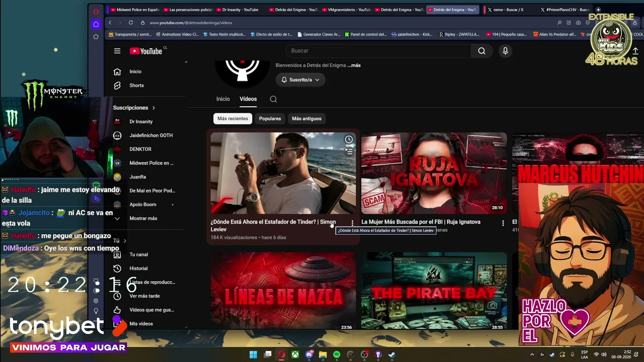The width and height of the screenshot is (644, 362).
Task: Sort videos by Más recientes
Action: pyautogui.click(x=232, y=119)
